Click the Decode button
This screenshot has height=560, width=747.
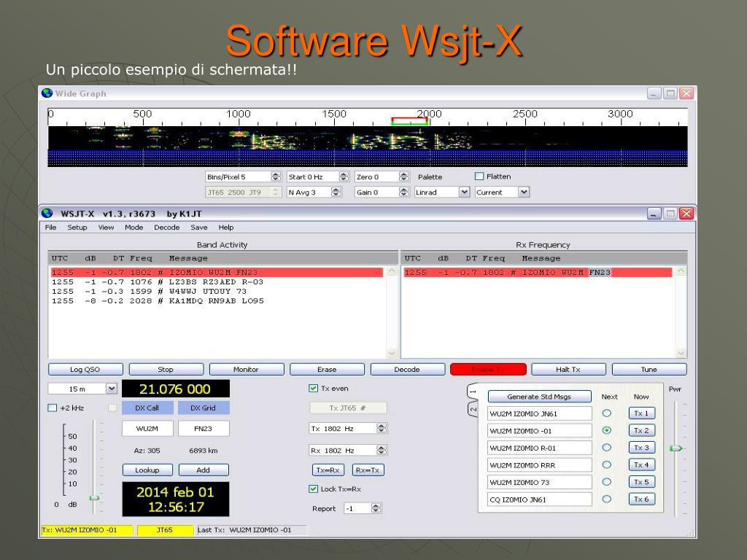[x=407, y=369]
